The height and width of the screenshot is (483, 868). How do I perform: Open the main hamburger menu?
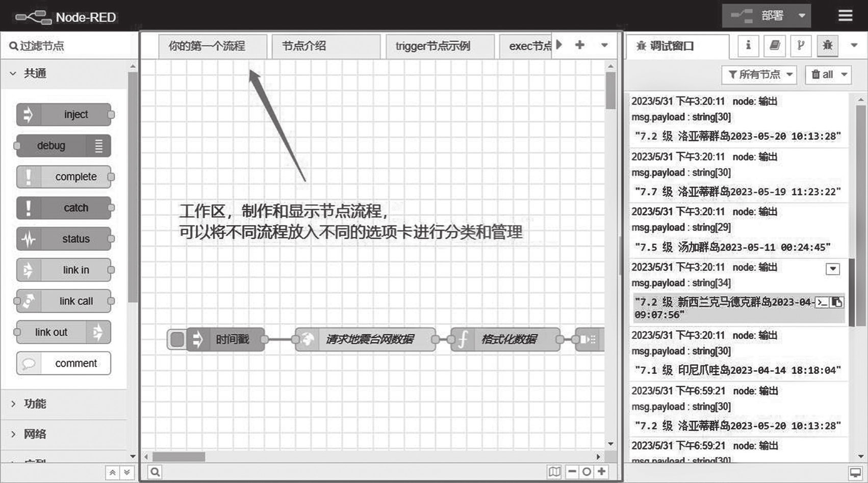coord(845,16)
